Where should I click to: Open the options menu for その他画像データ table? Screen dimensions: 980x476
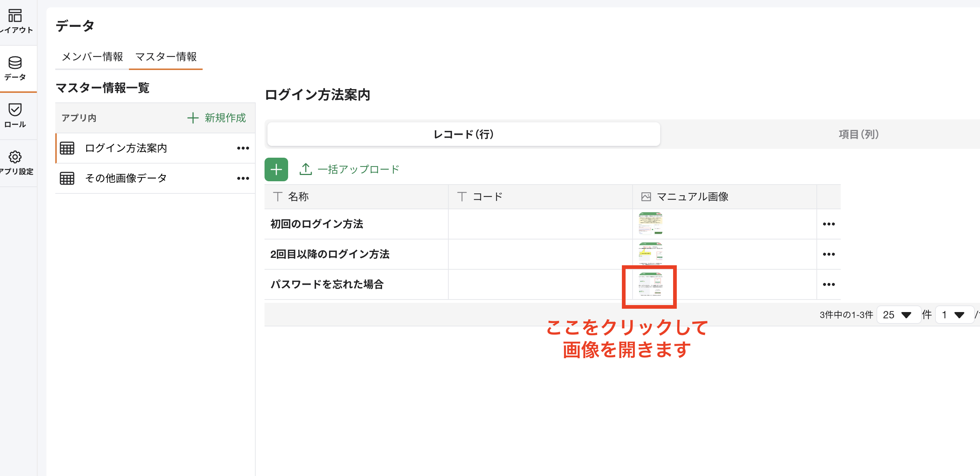243,178
